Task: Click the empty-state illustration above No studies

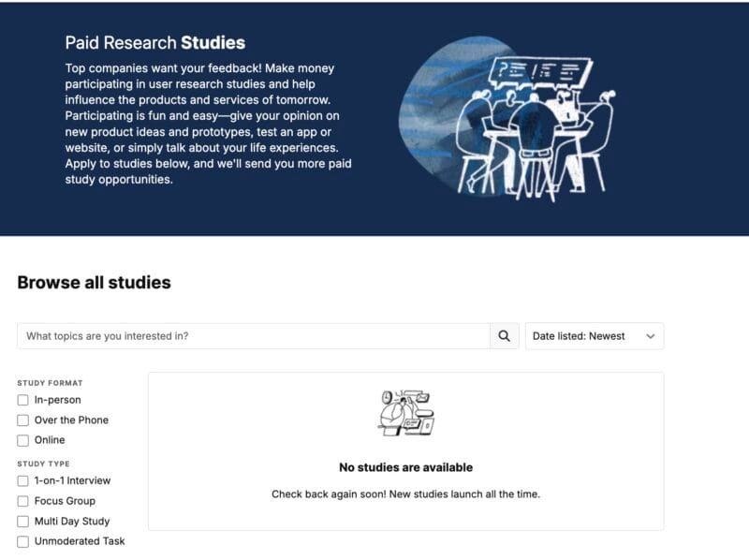Action: (x=406, y=413)
